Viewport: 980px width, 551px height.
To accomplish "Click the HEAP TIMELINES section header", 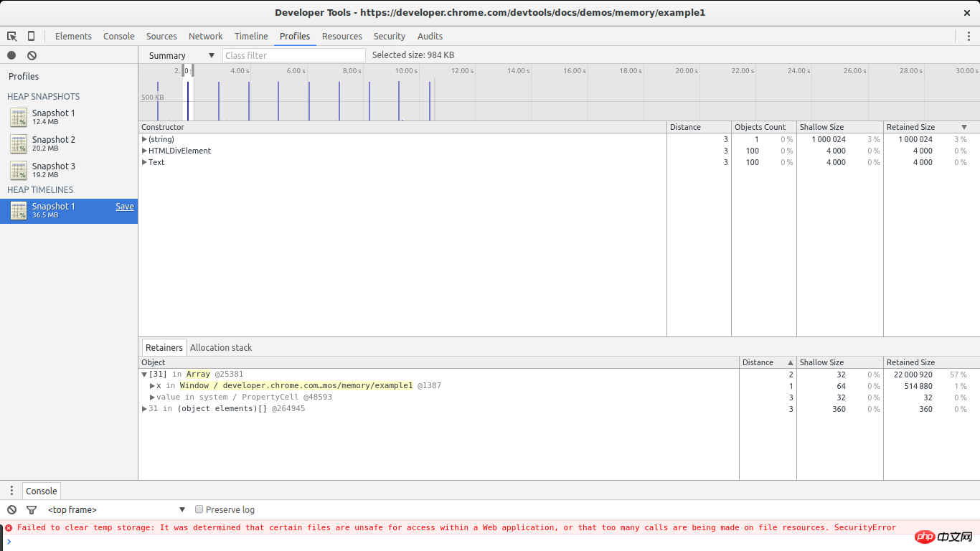I will coord(40,189).
